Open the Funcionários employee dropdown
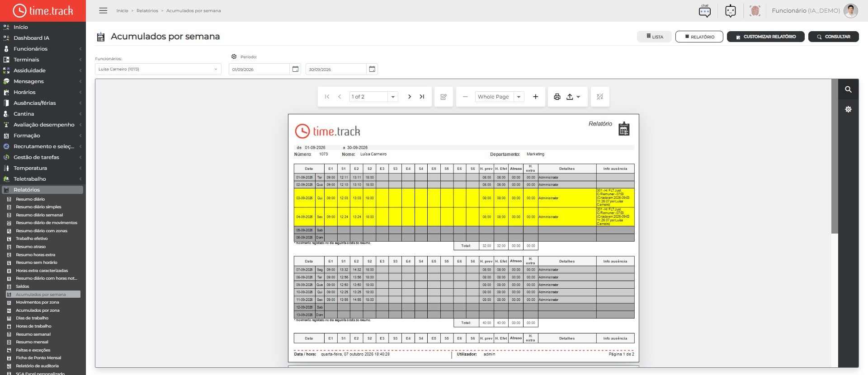 click(158, 69)
